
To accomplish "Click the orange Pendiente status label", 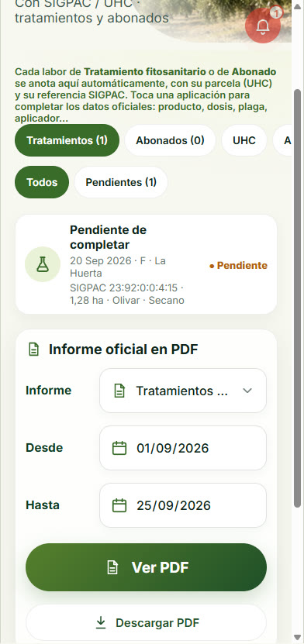I will coord(238,266).
